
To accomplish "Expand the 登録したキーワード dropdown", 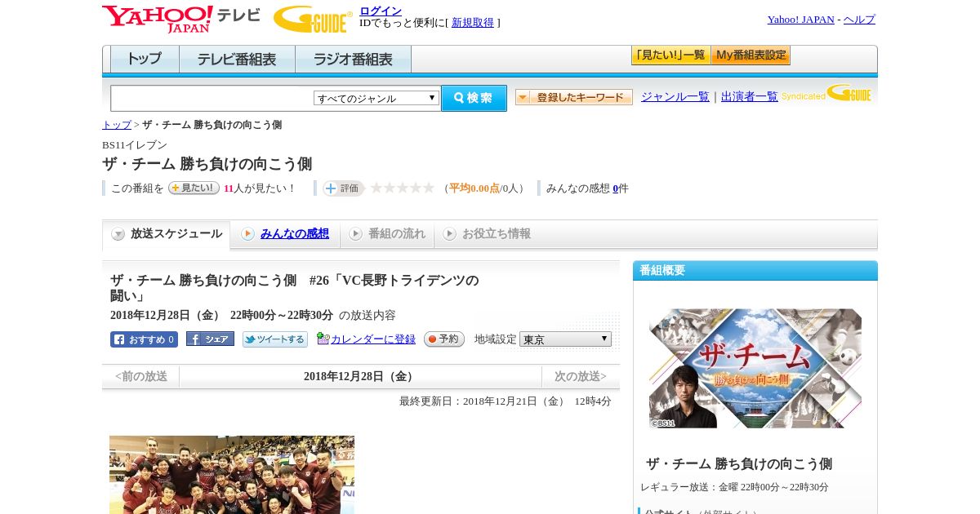I will click(574, 97).
